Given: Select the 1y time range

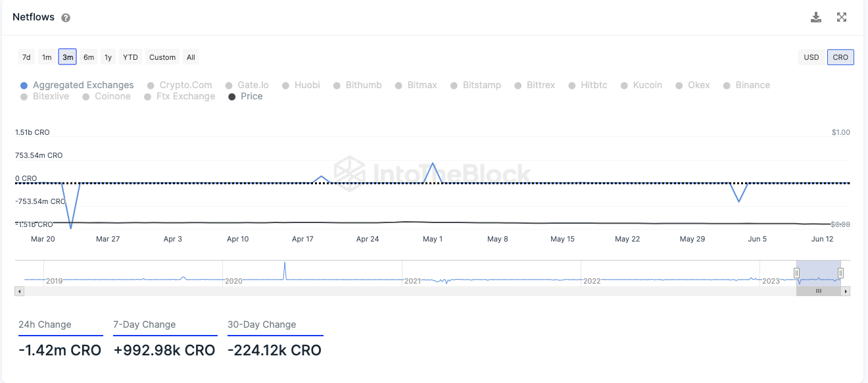Looking at the screenshot, I should [108, 57].
